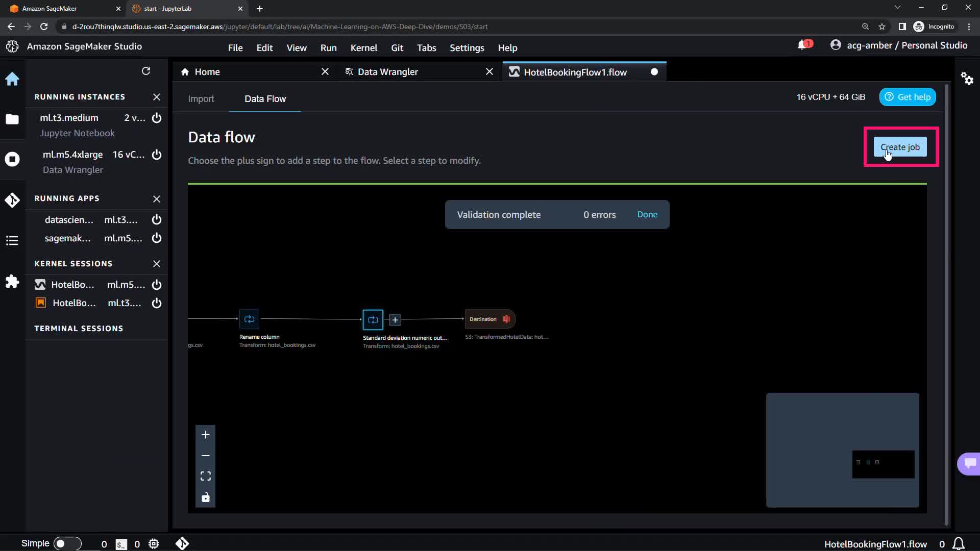This screenshot has height=551, width=980.
Task: Click the fit view icon on canvas
Action: 206,476
